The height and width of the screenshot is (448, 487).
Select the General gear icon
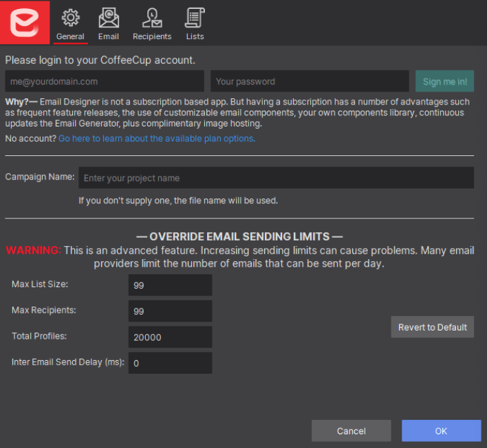pos(70,17)
